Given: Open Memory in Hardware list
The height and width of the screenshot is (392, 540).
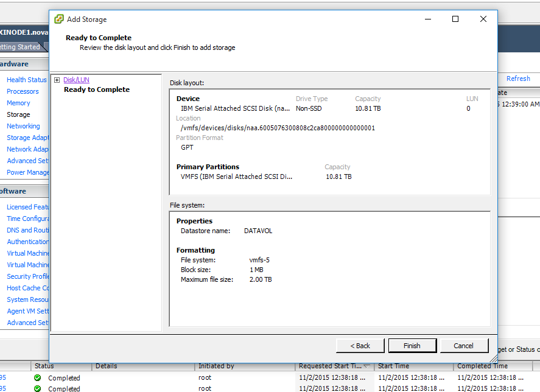Looking at the screenshot, I should (18, 103).
